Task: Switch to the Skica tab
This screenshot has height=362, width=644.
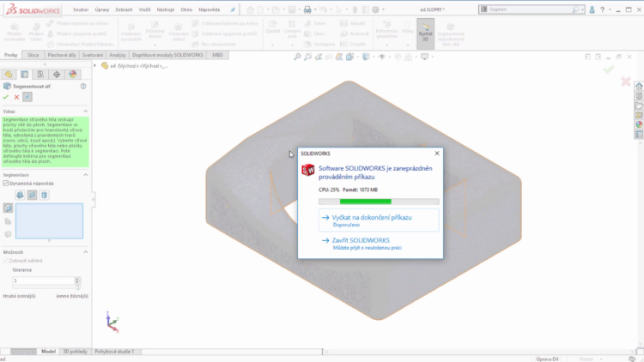Action: point(33,55)
